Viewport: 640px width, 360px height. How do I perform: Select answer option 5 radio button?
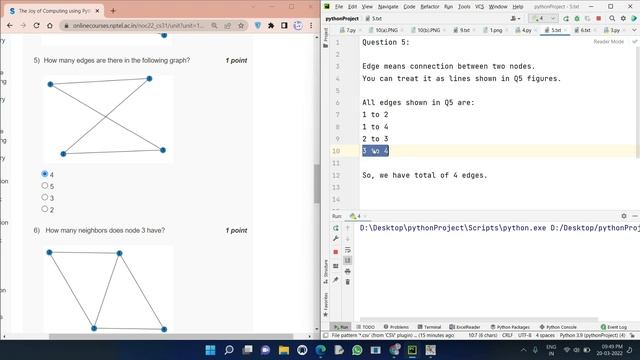coord(45,185)
